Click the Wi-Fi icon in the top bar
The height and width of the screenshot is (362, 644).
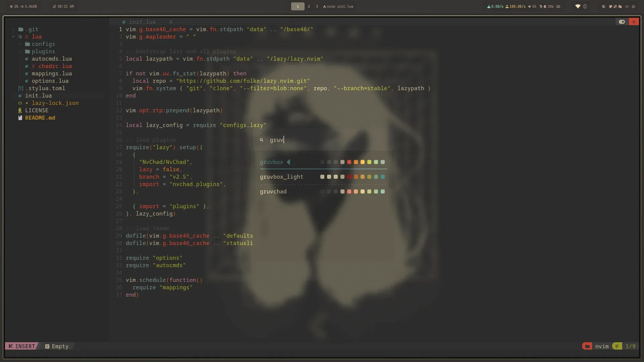tap(578, 6)
